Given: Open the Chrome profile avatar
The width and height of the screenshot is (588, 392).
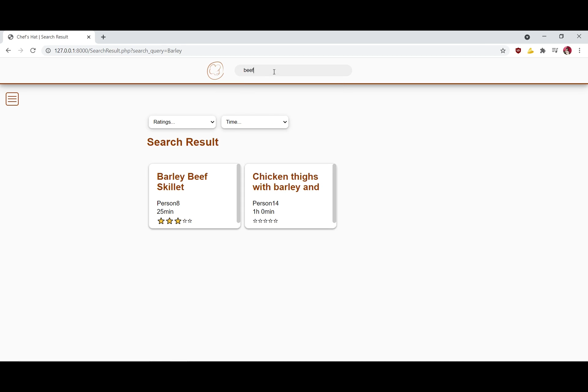Looking at the screenshot, I should tap(567, 51).
